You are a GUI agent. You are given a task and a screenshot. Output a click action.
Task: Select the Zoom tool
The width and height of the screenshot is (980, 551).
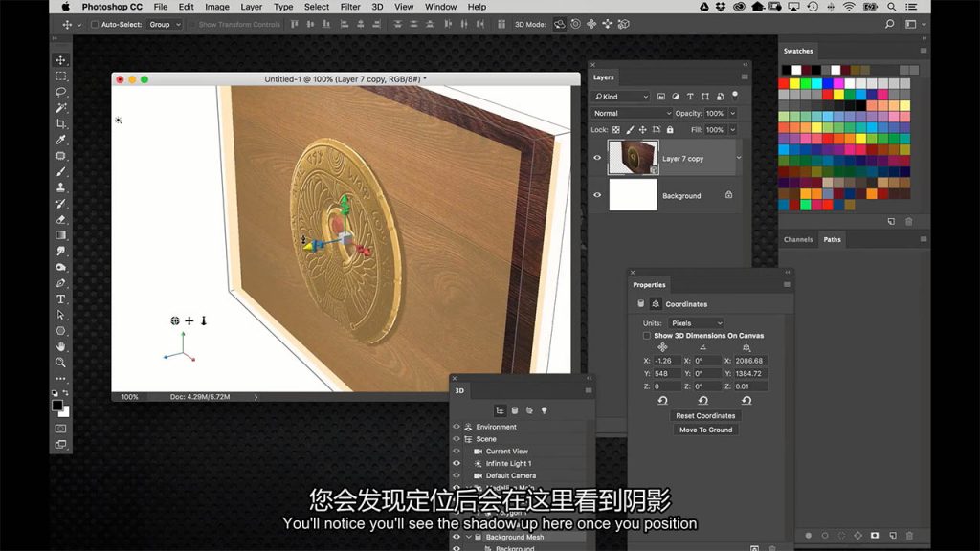coord(60,363)
